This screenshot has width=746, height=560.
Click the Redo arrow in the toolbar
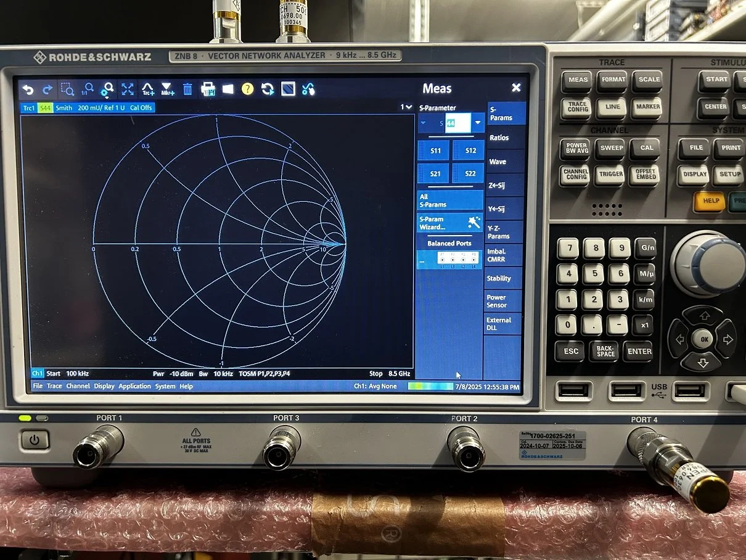[x=47, y=90]
